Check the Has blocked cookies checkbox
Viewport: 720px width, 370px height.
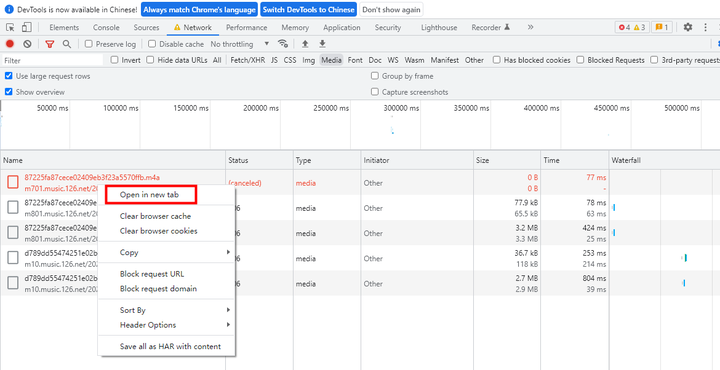pos(496,60)
